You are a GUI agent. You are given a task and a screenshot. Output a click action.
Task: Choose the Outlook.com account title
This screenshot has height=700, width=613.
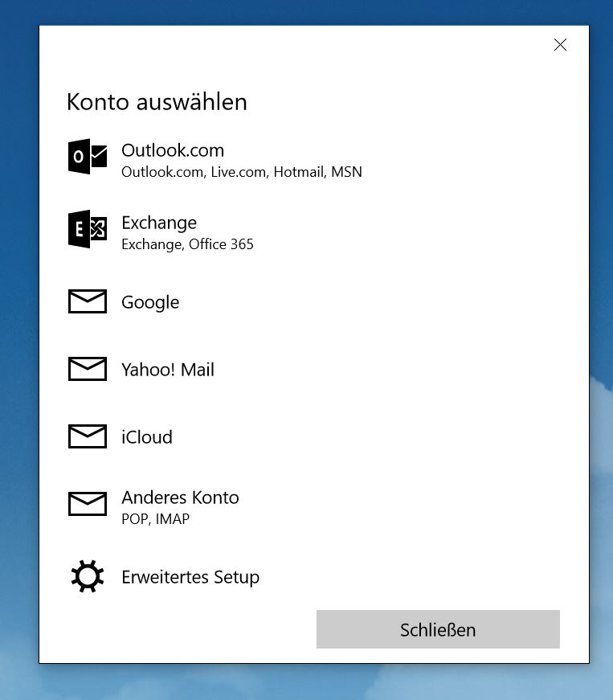click(173, 150)
